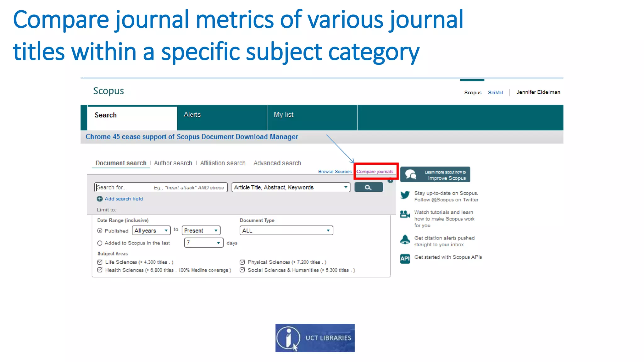Toggle the Physical Sciences checkbox
This screenshot has height=362, width=644.
point(242,262)
